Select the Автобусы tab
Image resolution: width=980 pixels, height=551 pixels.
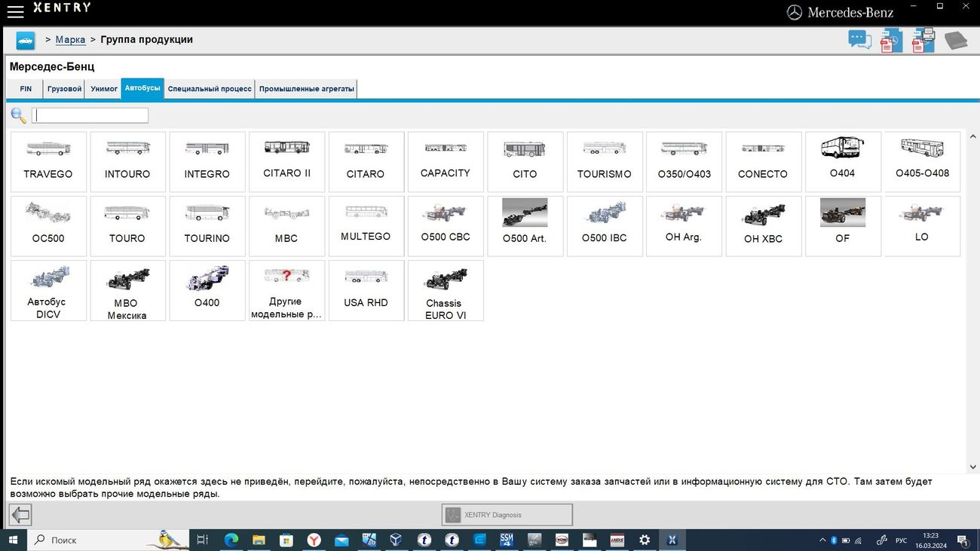142,88
